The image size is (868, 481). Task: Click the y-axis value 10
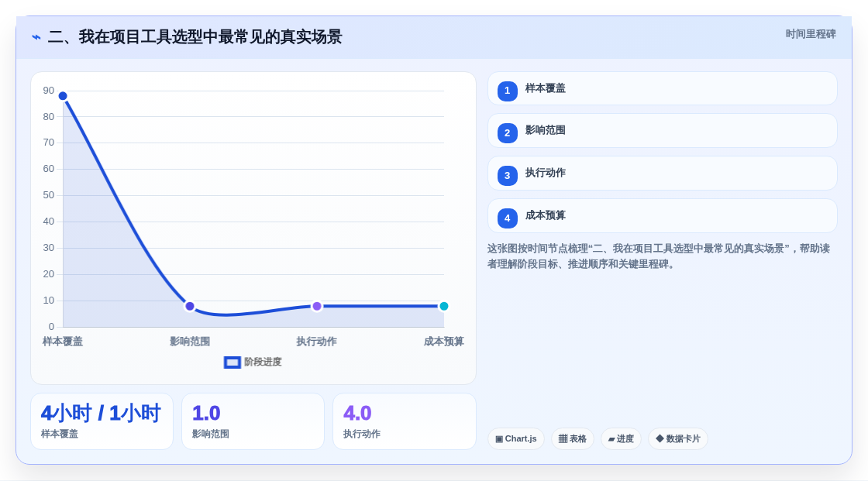(49, 301)
